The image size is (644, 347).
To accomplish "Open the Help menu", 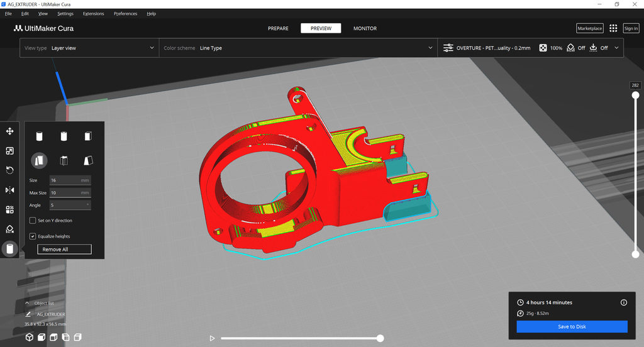I will coord(151,14).
